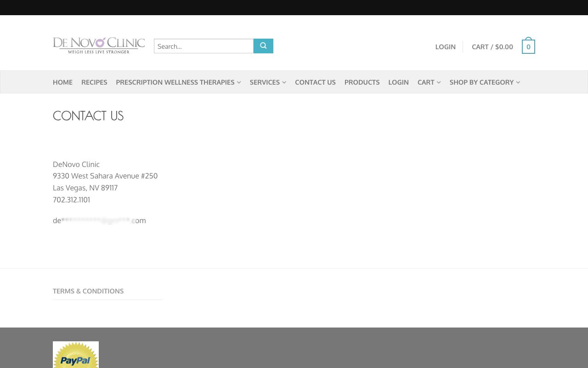Open the PRODUCTS menu item
Image resolution: width=588 pixels, height=368 pixels.
362,82
